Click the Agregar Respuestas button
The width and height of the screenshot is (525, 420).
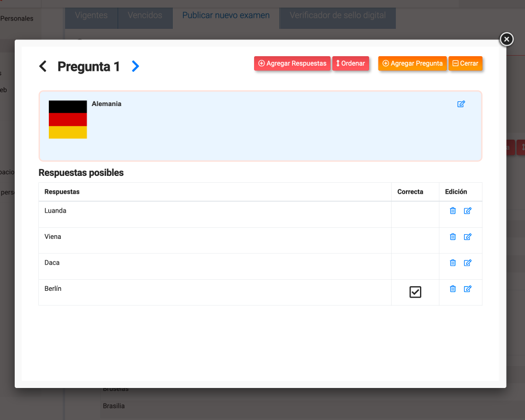pyautogui.click(x=292, y=64)
